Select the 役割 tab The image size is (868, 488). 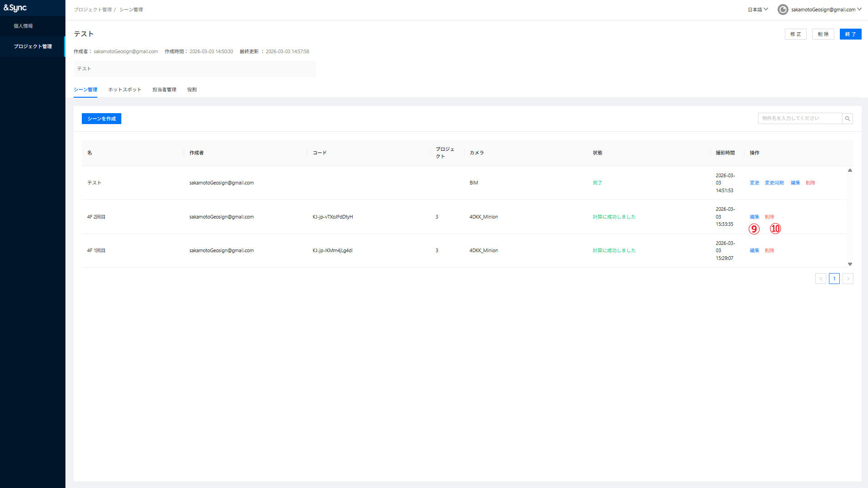[192, 90]
